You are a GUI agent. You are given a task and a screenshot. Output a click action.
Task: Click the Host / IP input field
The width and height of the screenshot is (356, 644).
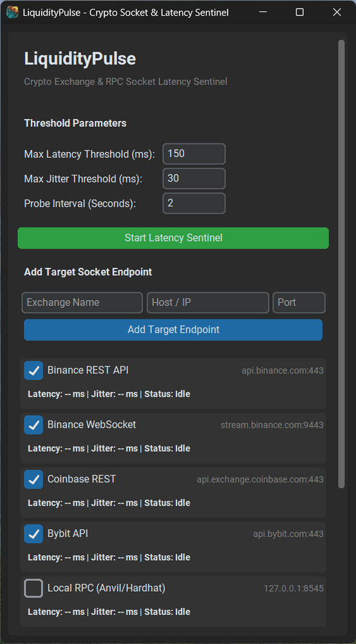[208, 303]
